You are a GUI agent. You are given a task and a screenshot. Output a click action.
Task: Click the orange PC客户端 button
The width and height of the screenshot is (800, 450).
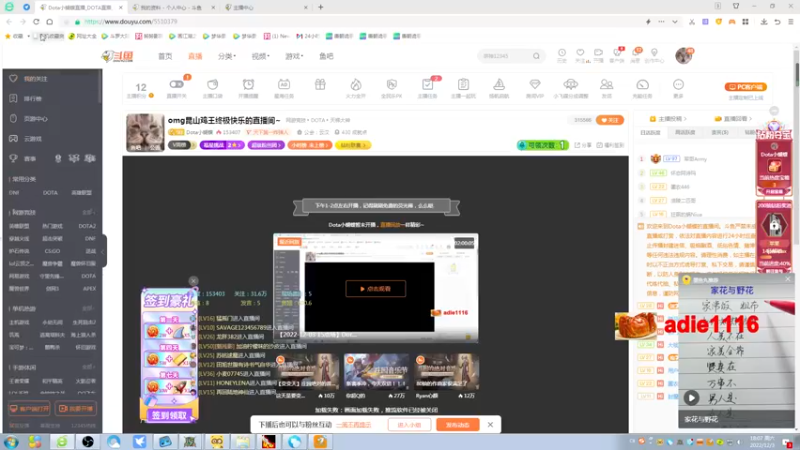[x=745, y=87]
